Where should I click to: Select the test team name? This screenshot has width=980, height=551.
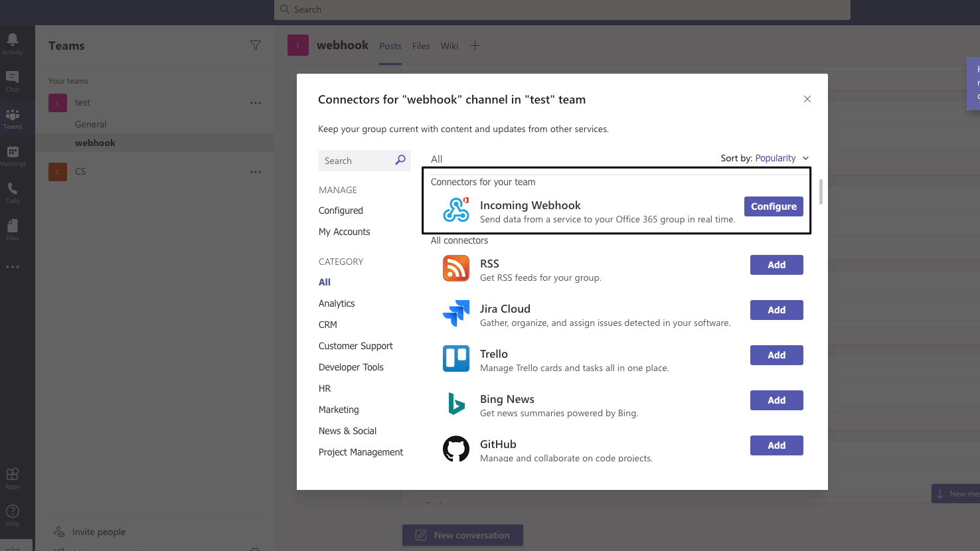point(82,103)
